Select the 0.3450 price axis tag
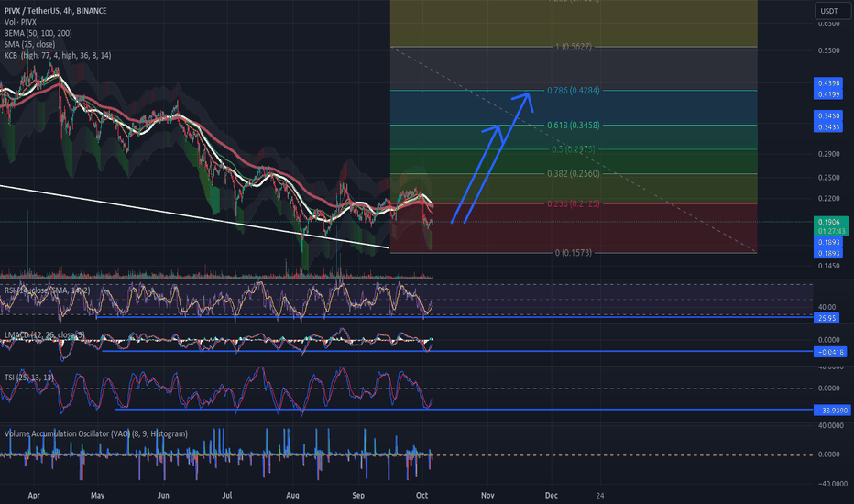The width and height of the screenshot is (854, 504). [x=828, y=116]
